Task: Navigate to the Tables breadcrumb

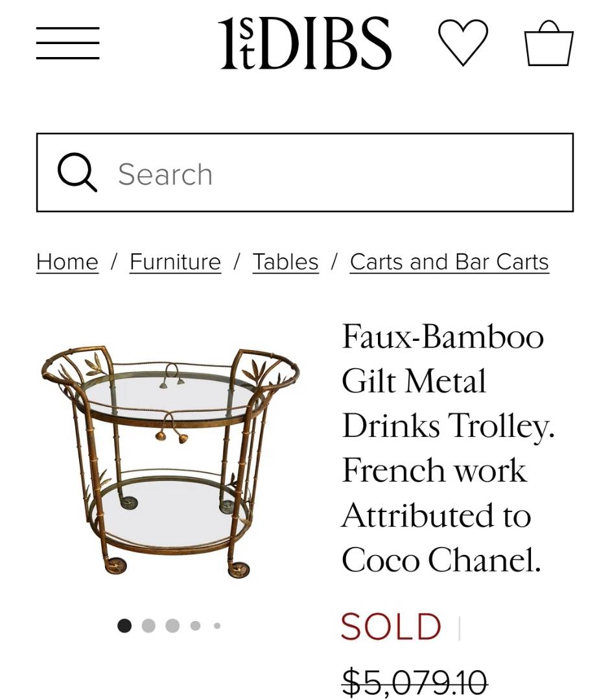Action: [286, 262]
